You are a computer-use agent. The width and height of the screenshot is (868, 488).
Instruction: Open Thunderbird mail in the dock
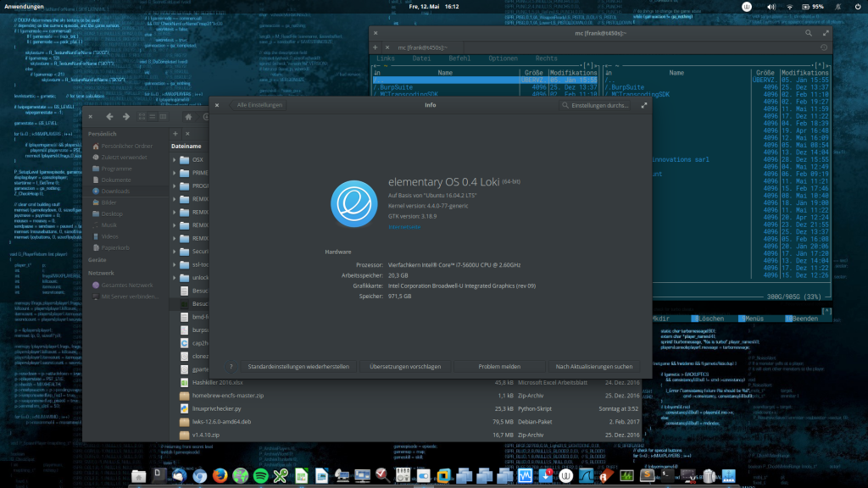(x=179, y=475)
